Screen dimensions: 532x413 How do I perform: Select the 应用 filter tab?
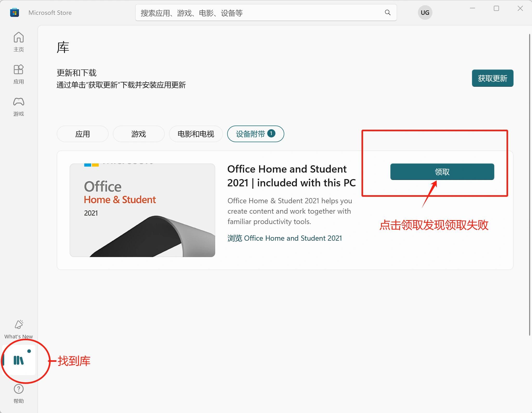tap(83, 134)
